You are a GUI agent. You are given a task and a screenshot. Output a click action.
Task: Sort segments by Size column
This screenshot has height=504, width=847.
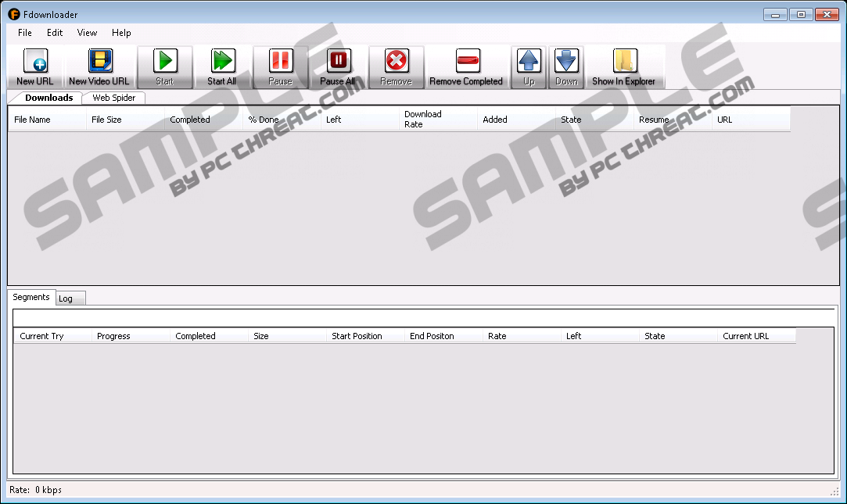tap(287, 336)
